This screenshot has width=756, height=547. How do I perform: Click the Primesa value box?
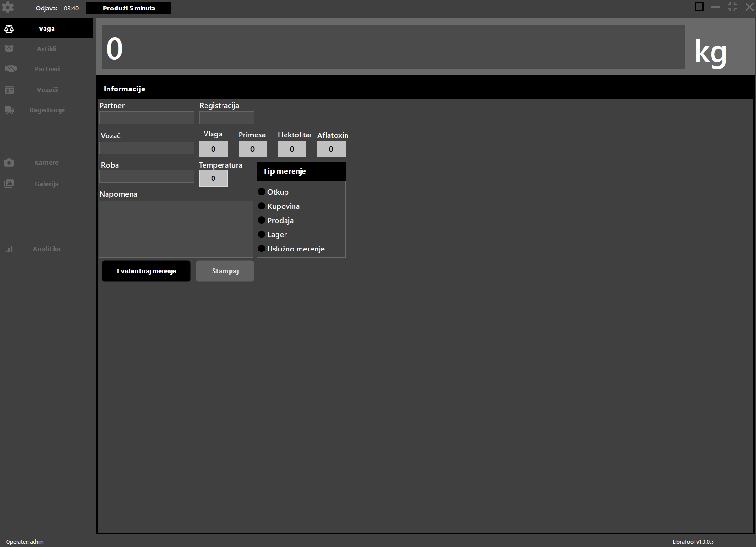click(x=253, y=149)
